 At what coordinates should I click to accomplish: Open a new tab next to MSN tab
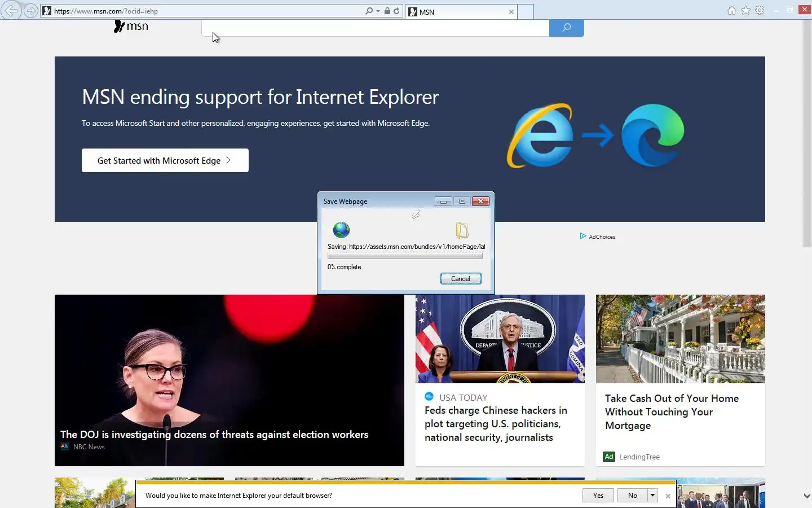[x=525, y=11]
